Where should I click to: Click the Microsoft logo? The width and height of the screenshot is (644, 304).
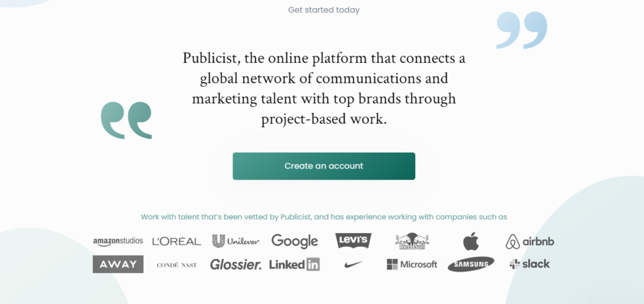412,264
